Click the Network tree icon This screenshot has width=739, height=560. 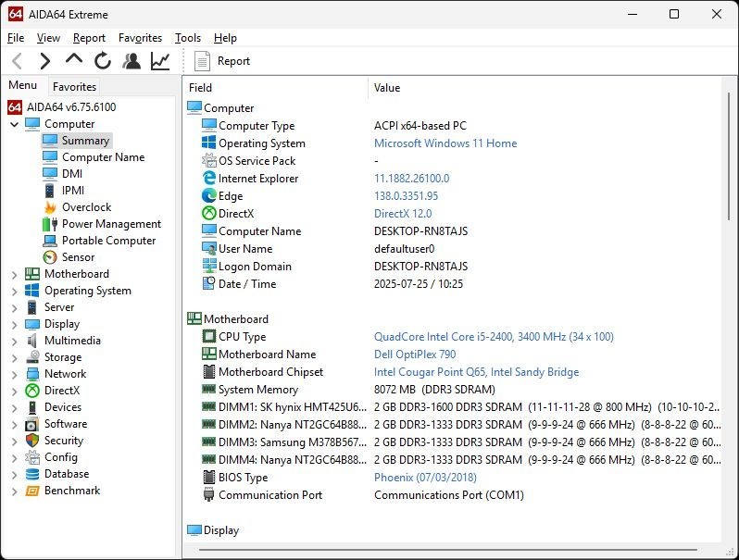coord(32,374)
